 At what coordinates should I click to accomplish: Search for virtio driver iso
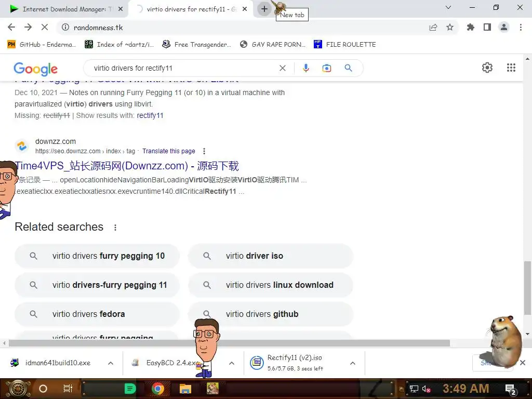270,256
